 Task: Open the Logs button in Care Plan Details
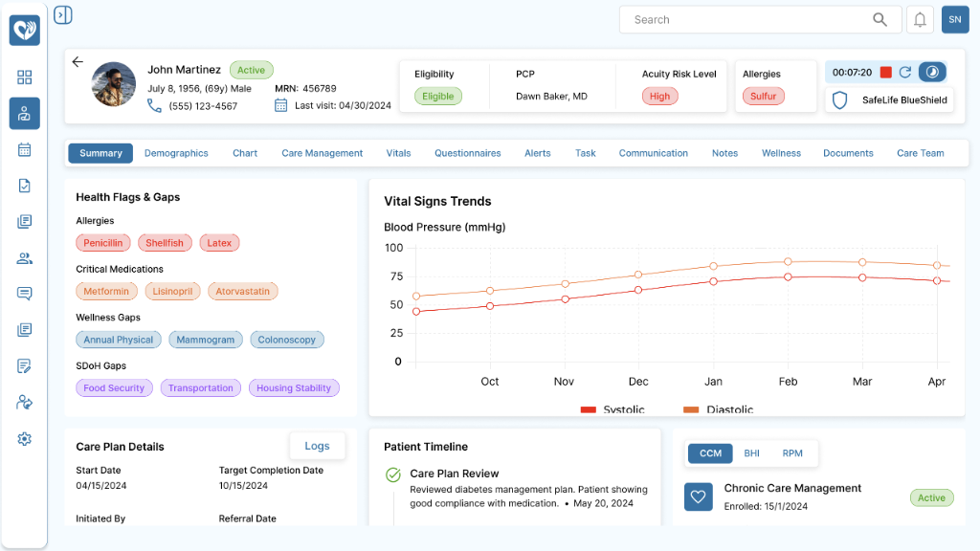tap(317, 446)
